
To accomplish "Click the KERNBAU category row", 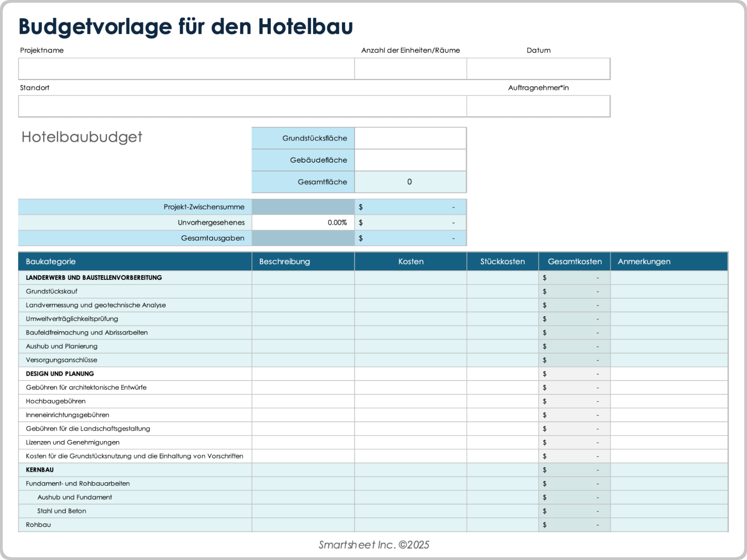I will (x=39, y=470).
